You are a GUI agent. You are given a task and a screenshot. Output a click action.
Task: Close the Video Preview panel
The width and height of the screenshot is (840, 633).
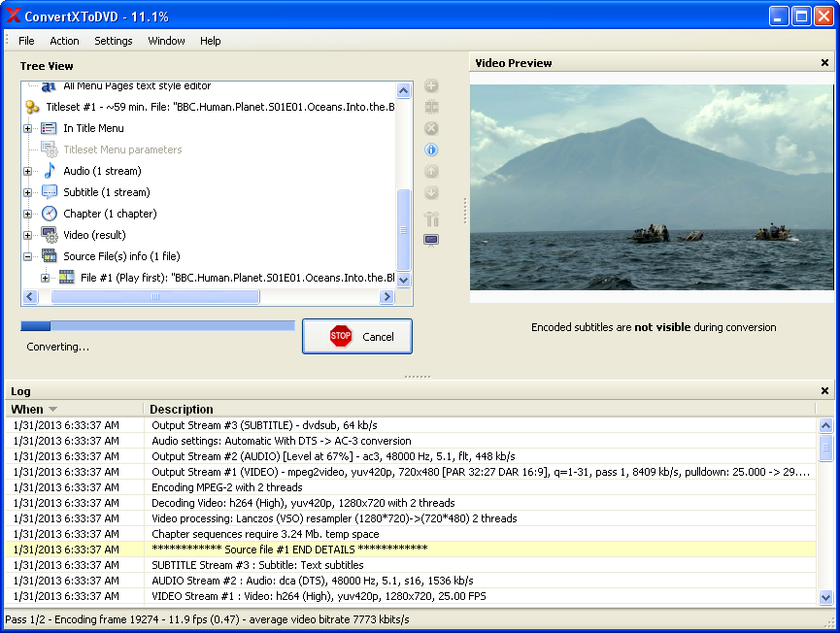coord(824,63)
